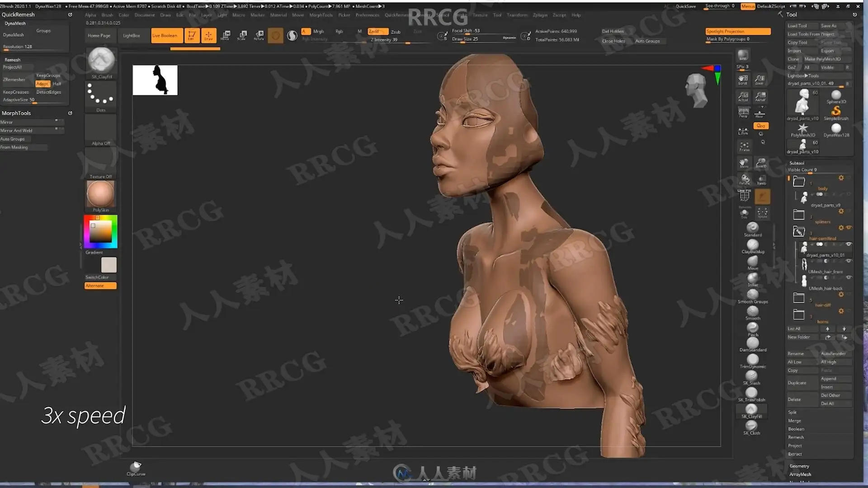Open the Alpha menu

pyautogui.click(x=90, y=15)
